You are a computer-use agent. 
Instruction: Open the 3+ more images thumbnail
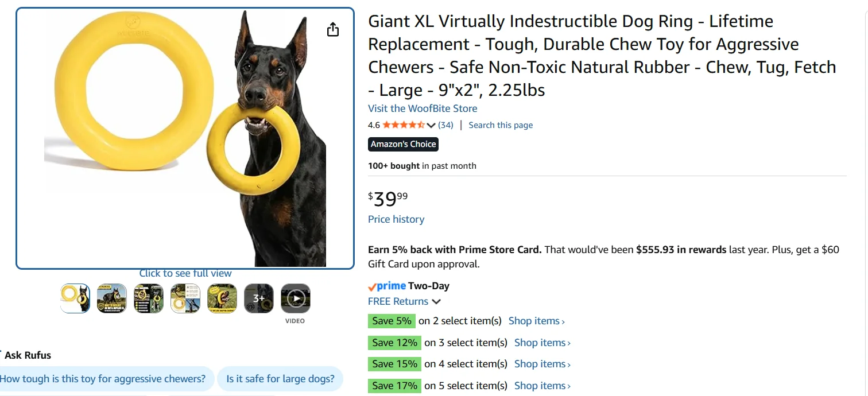pyautogui.click(x=258, y=298)
